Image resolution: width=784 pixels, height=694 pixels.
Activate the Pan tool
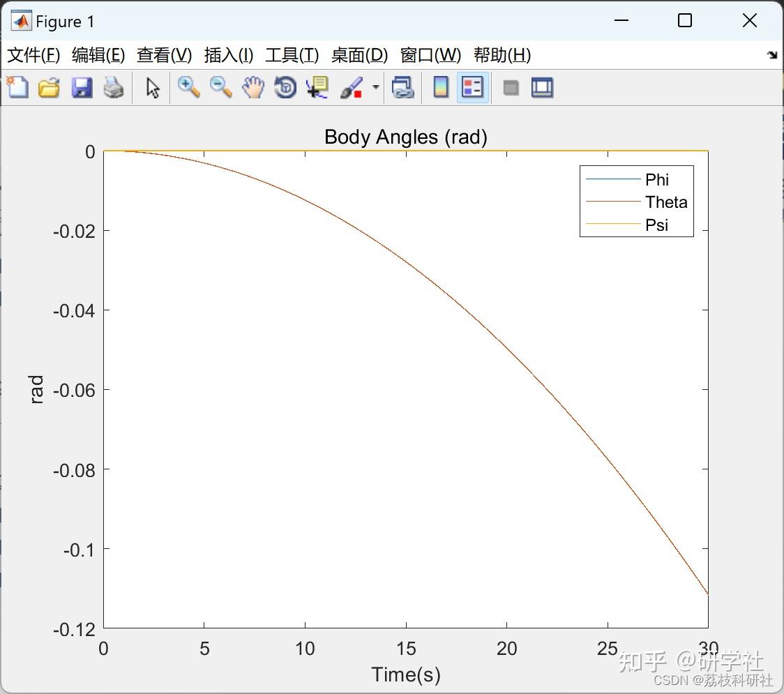[x=253, y=87]
